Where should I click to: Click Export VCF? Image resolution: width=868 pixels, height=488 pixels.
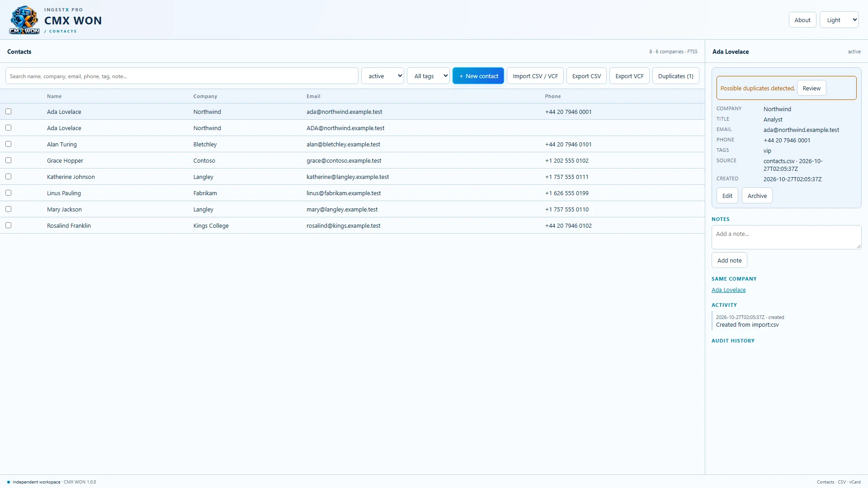point(629,76)
